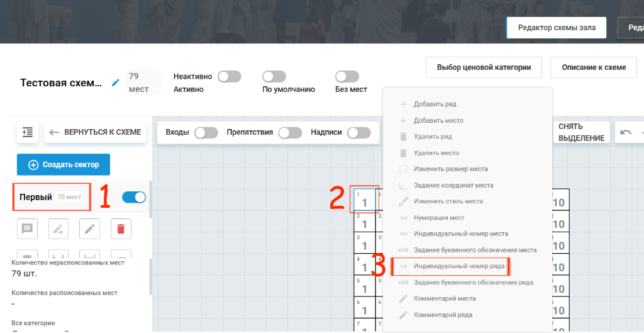Click the pencil icon next to Тестовая схема
Screen dimensions: 644x333
116,83
